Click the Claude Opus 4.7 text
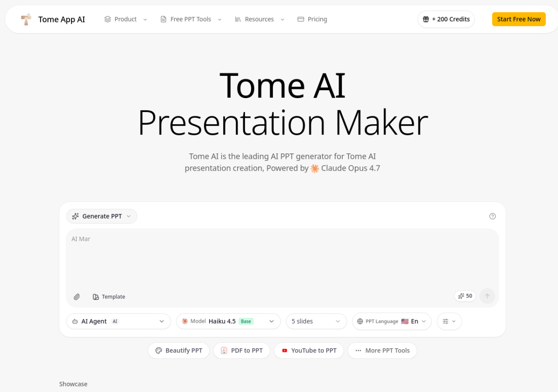 (x=351, y=168)
